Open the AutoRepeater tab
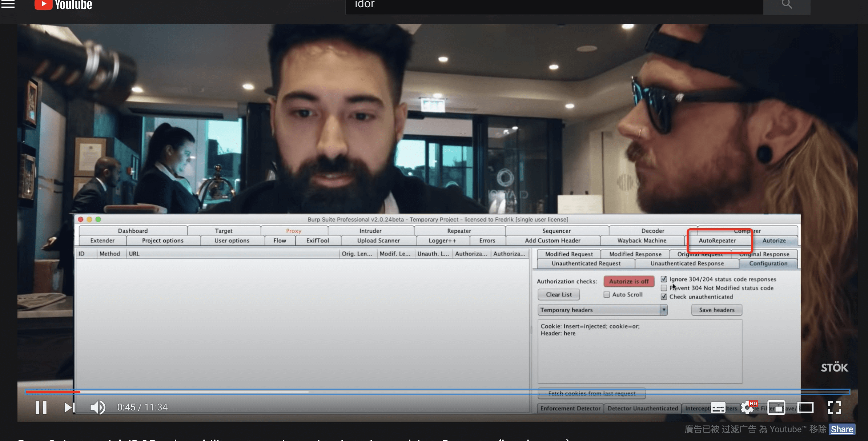Viewport: 868px width, 441px height. [717, 241]
